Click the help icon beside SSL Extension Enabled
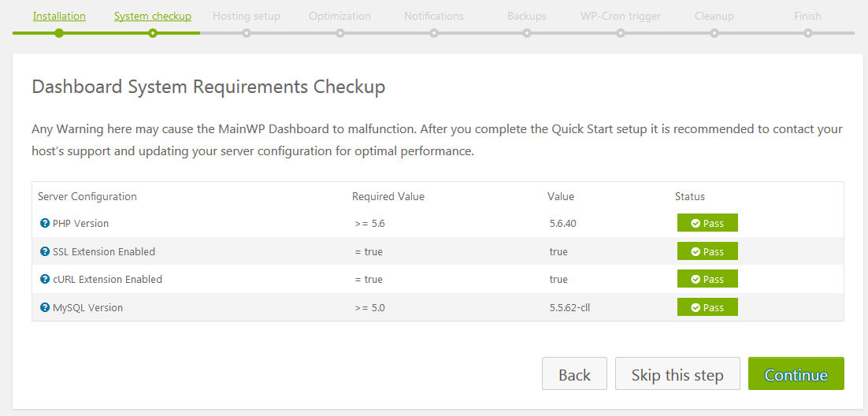The width and height of the screenshot is (868, 416). pos(45,252)
